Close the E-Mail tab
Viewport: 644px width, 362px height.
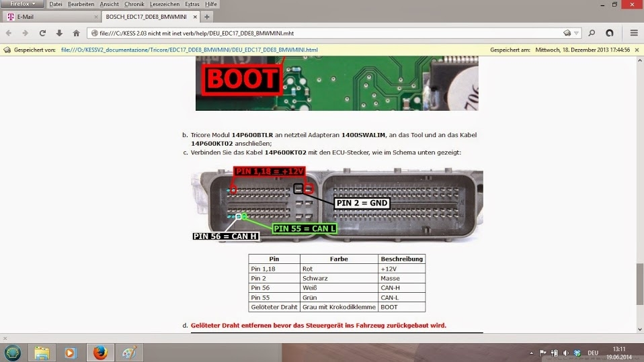96,17
